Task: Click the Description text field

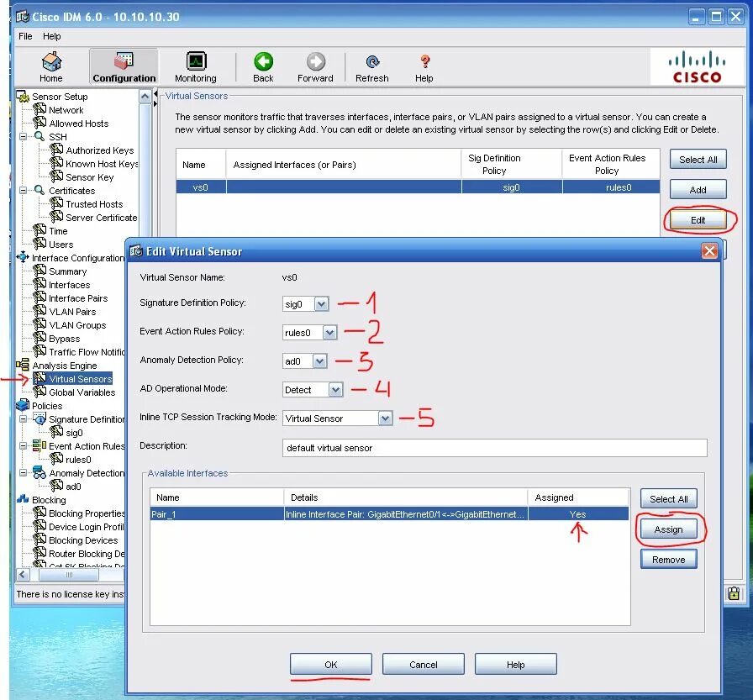Action: point(495,447)
